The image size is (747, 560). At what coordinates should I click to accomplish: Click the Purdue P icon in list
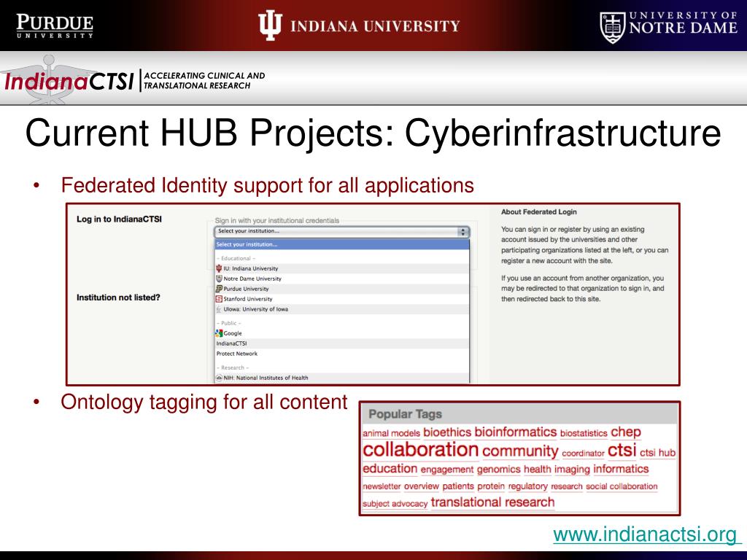(x=219, y=289)
